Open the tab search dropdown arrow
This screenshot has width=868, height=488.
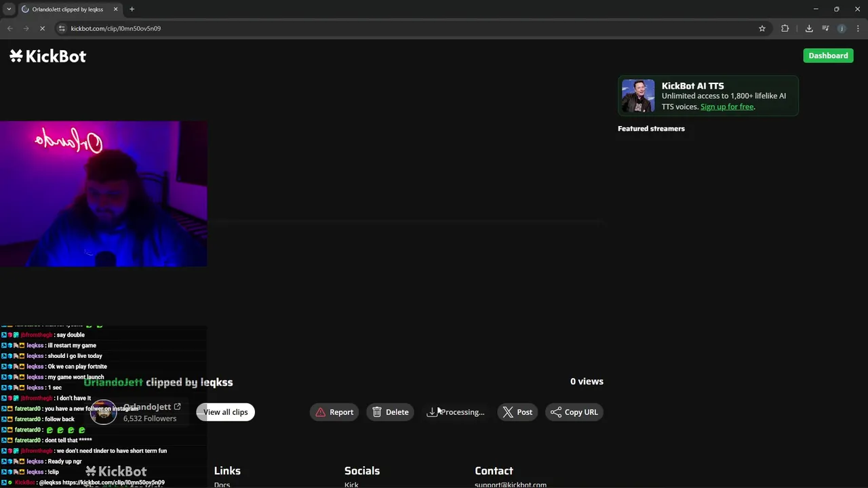tap(9, 9)
